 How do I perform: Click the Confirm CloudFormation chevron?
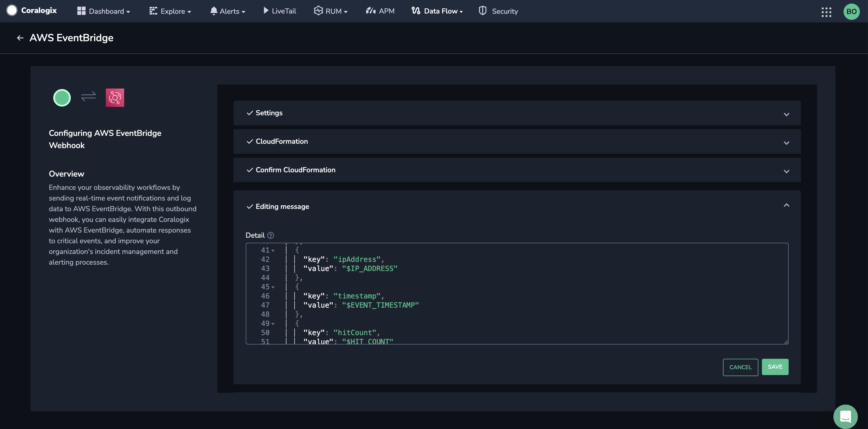click(786, 171)
